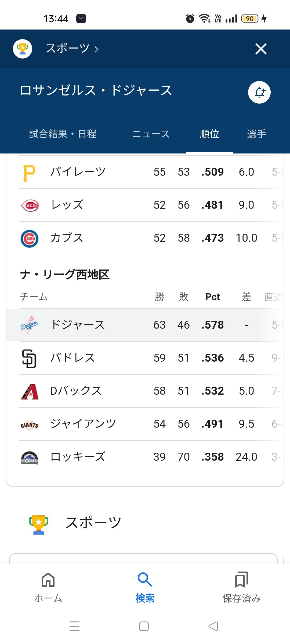The image size is (290, 644).
Task: Tap the Diamondbacks team logo
Action: [30, 391]
